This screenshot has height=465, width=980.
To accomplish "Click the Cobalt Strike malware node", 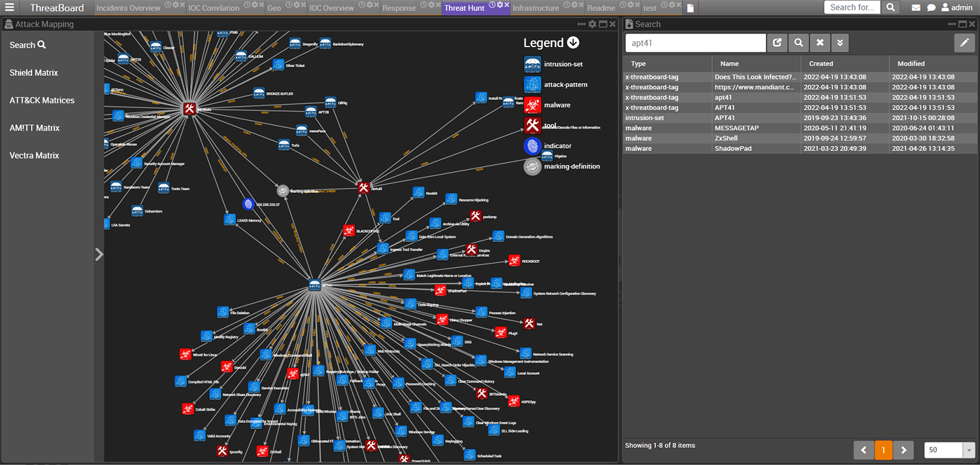I will point(188,409).
